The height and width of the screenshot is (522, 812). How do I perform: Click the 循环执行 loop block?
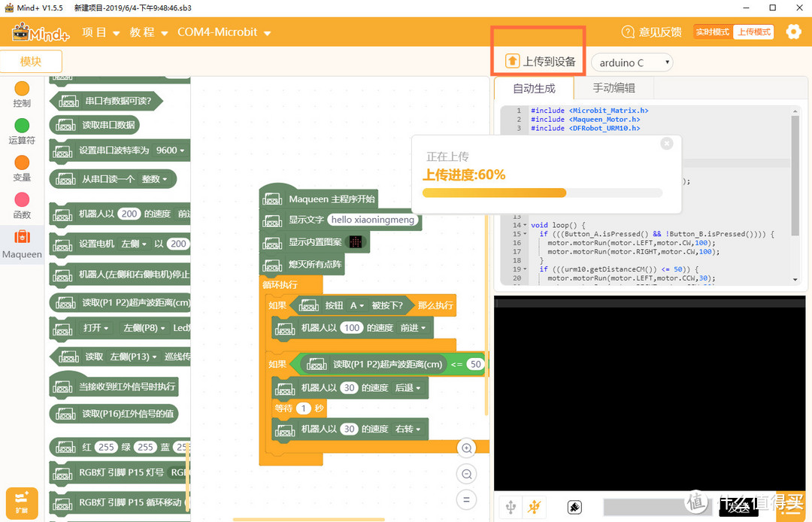coord(280,285)
